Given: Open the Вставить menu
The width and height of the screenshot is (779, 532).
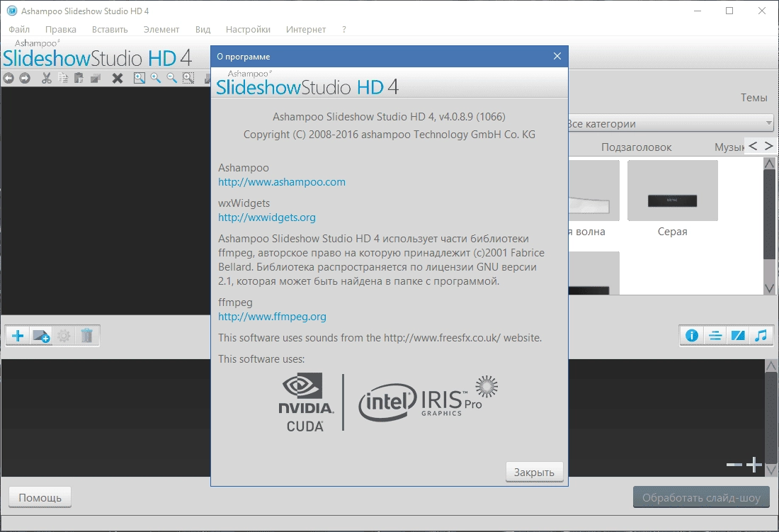Looking at the screenshot, I should pyautogui.click(x=110, y=29).
